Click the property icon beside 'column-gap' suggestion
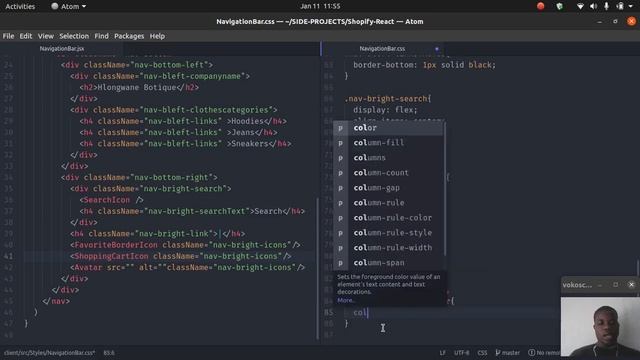This screenshot has height=360, width=640. [x=340, y=188]
